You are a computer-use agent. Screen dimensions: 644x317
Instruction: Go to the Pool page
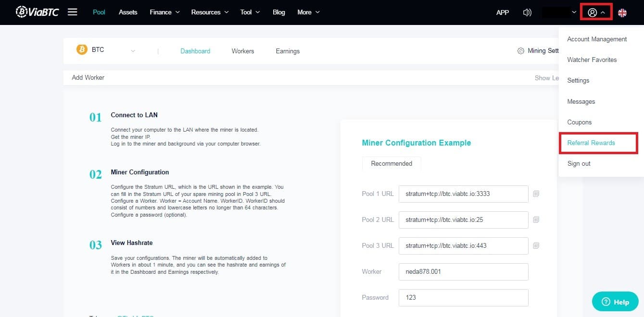(x=99, y=12)
